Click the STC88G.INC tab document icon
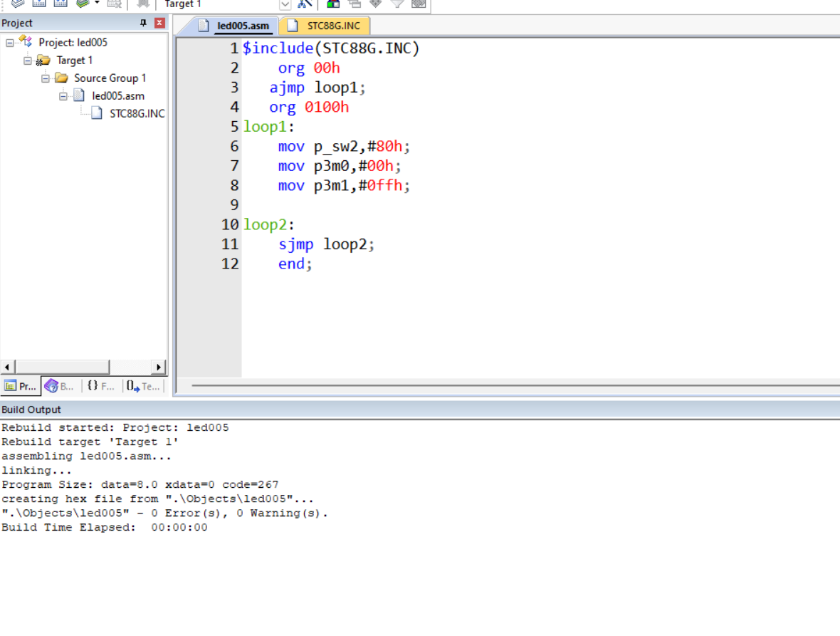 pos(293,25)
